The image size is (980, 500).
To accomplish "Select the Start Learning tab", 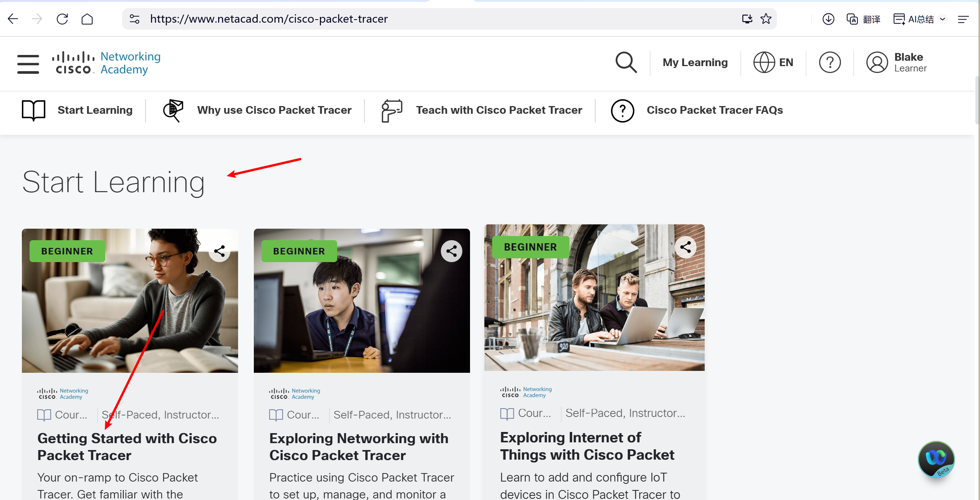I will coord(95,110).
